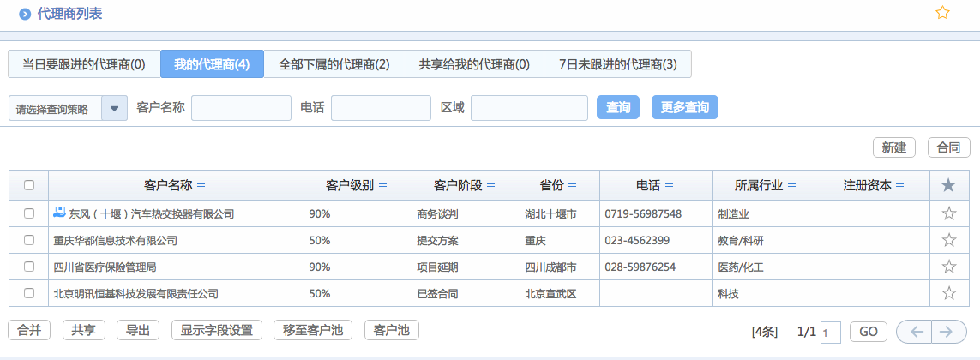The height and width of the screenshot is (360, 980).
Task: Switch to 7日未跟进的代理商 tab
Action: [617, 64]
